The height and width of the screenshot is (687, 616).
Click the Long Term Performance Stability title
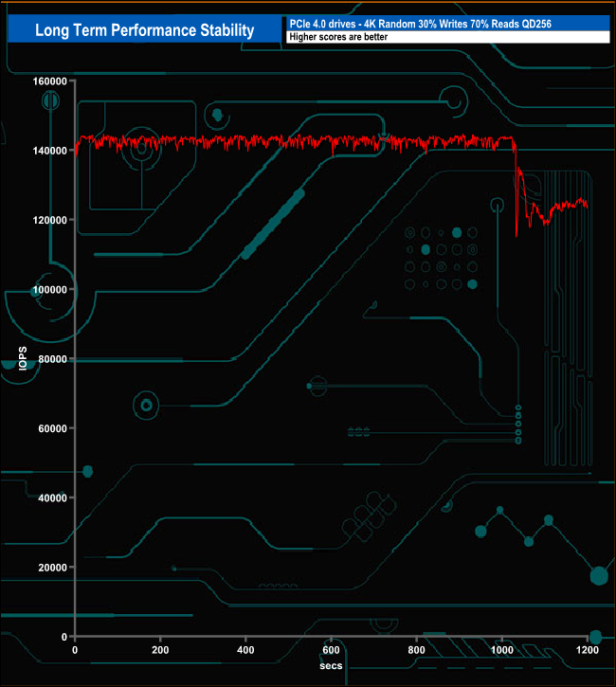(144, 29)
